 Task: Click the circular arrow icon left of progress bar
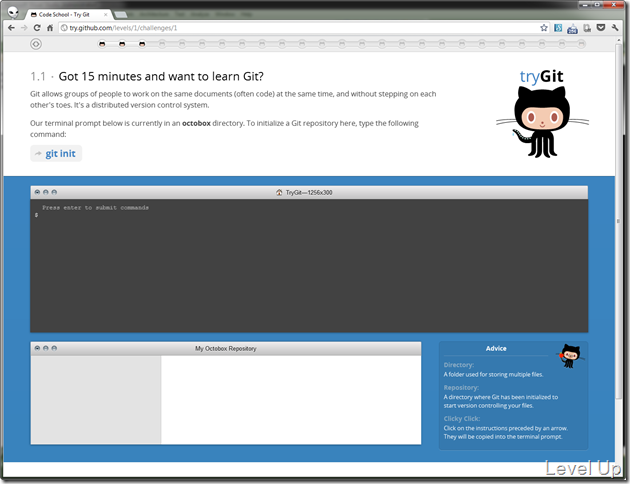click(36, 44)
